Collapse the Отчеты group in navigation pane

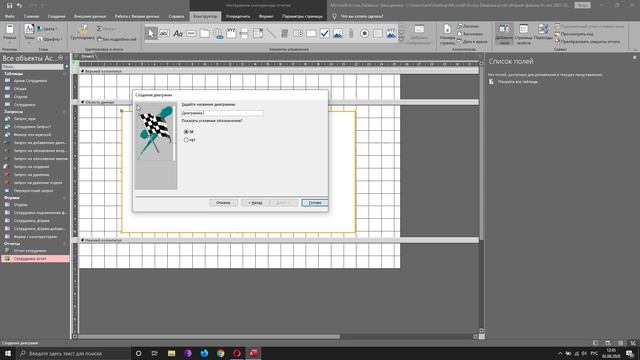(x=64, y=243)
